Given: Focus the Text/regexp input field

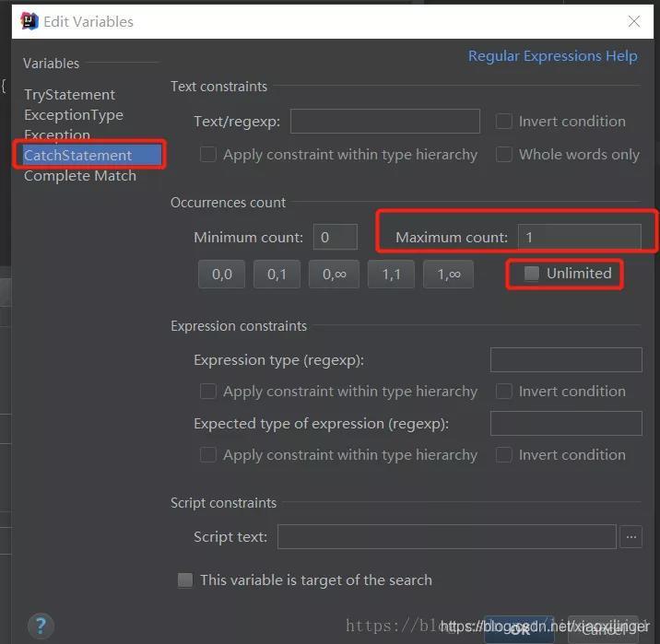Looking at the screenshot, I should coord(384,121).
